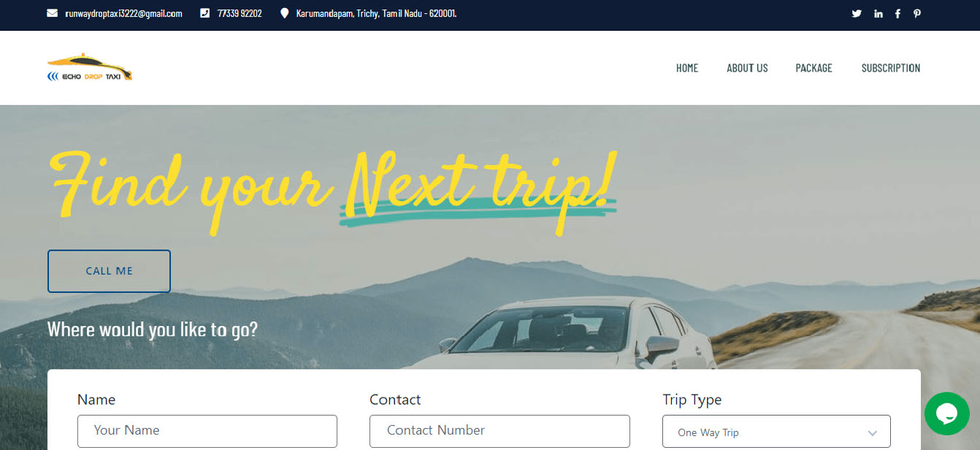This screenshot has height=450, width=980.
Task: Open the Pinterest social icon
Action: [x=917, y=14]
